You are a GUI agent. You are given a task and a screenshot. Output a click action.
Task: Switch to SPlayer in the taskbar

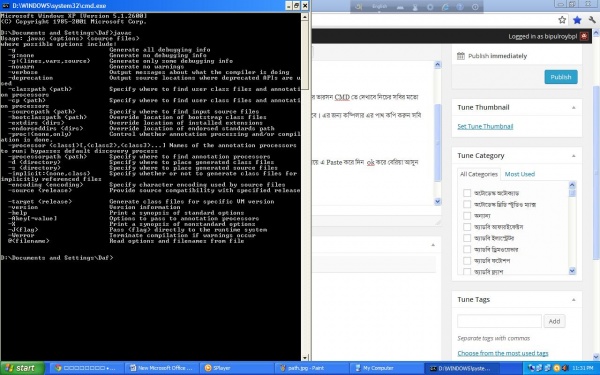236,368
